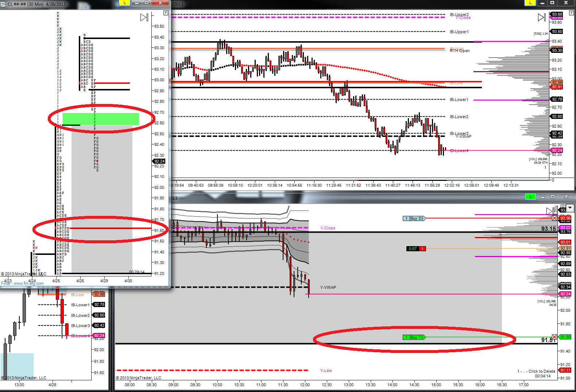Screen dimensions: 576x392
Task: Click the 'IB-Lower1' label in the top-right chart
Action: tap(459, 100)
